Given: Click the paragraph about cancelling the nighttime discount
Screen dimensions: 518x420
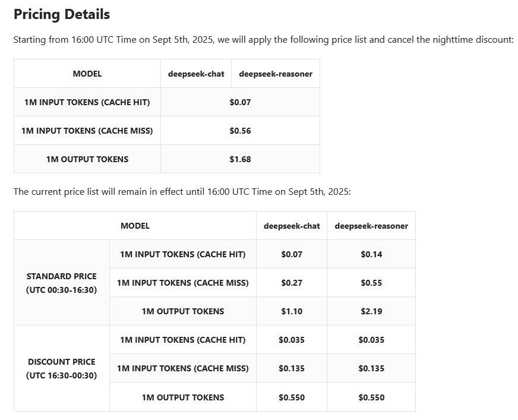Looking at the screenshot, I should coord(263,40).
